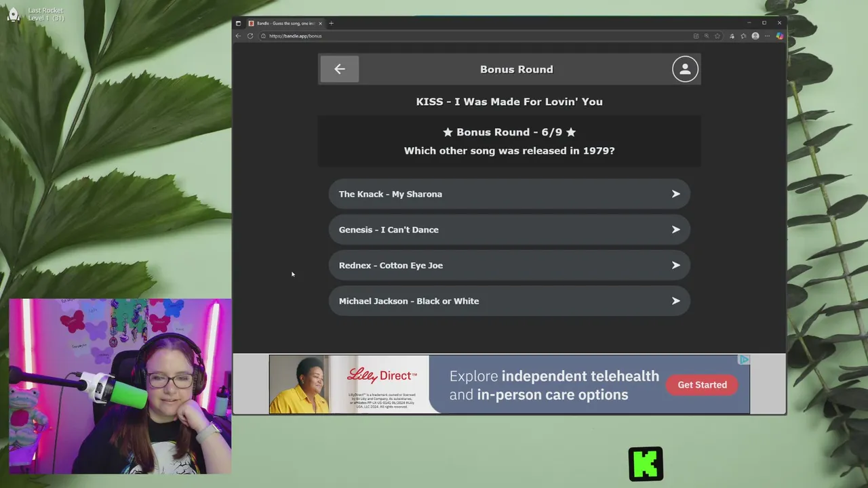The width and height of the screenshot is (868, 488).
Task: Maximize the browser window
Action: [x=764, y=23]
